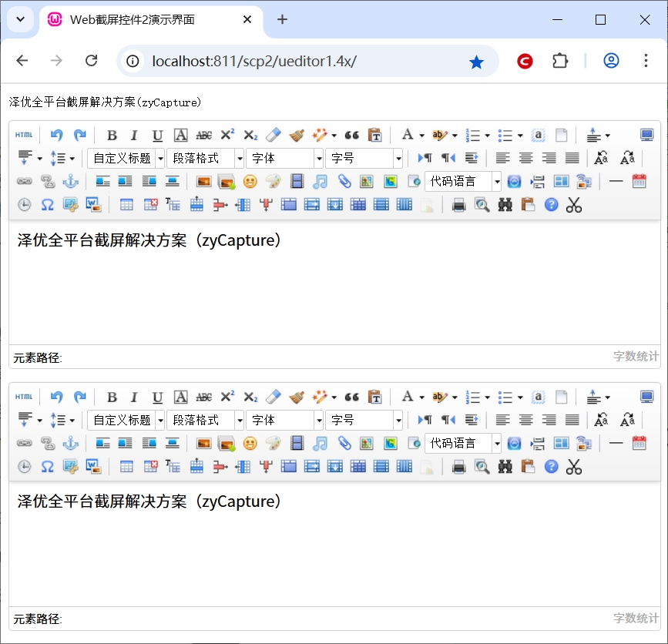Insert anchor in top editor
668x644 pixels.
coord(70,182)
